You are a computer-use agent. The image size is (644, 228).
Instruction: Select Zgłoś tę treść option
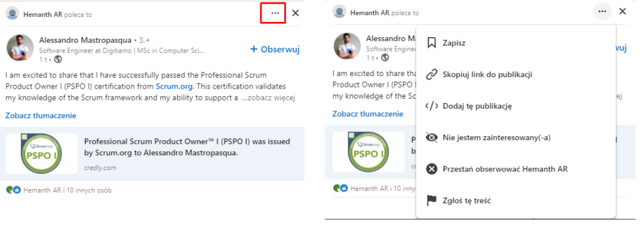click(x=516, y=200)
